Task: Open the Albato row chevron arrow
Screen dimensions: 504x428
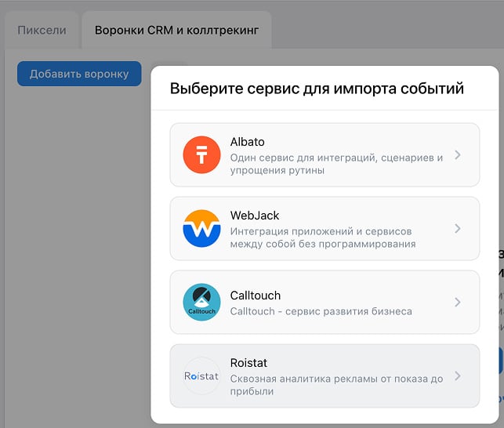Action: point(458,155)
